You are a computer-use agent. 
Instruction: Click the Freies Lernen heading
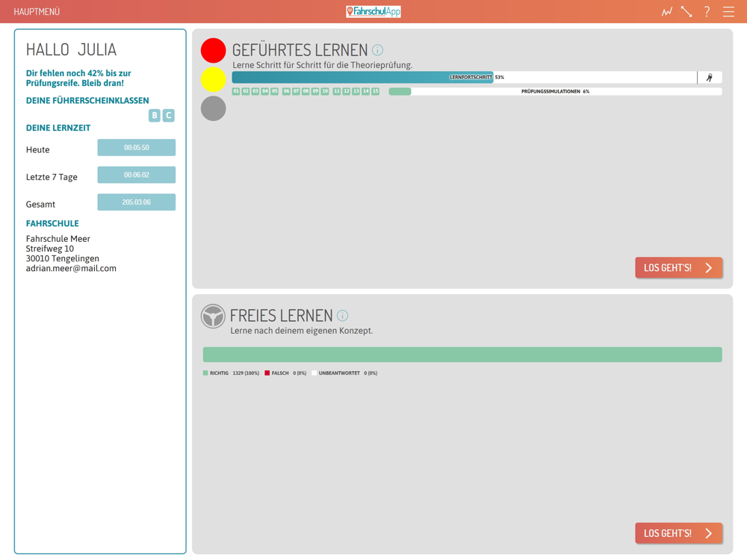(x=281, y=316)
